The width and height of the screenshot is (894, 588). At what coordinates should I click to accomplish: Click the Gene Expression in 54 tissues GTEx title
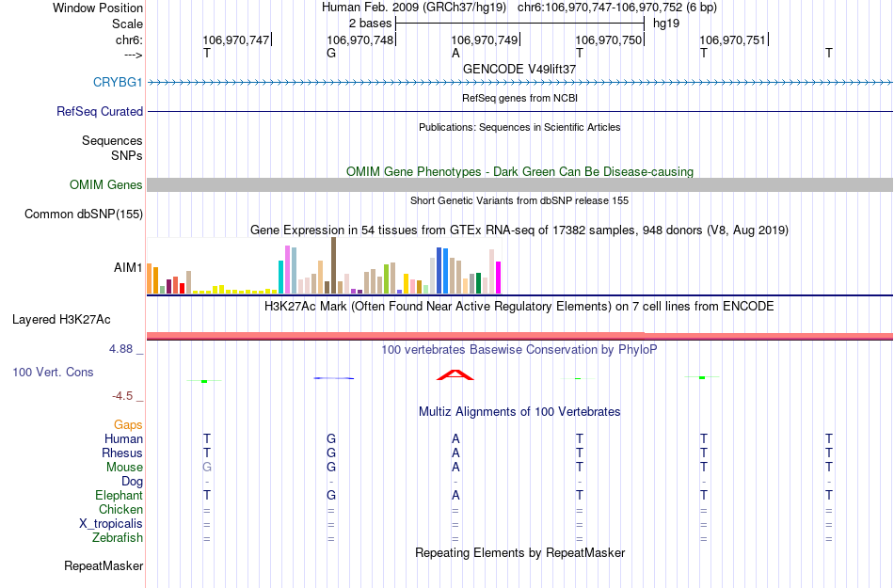point(519,230)
